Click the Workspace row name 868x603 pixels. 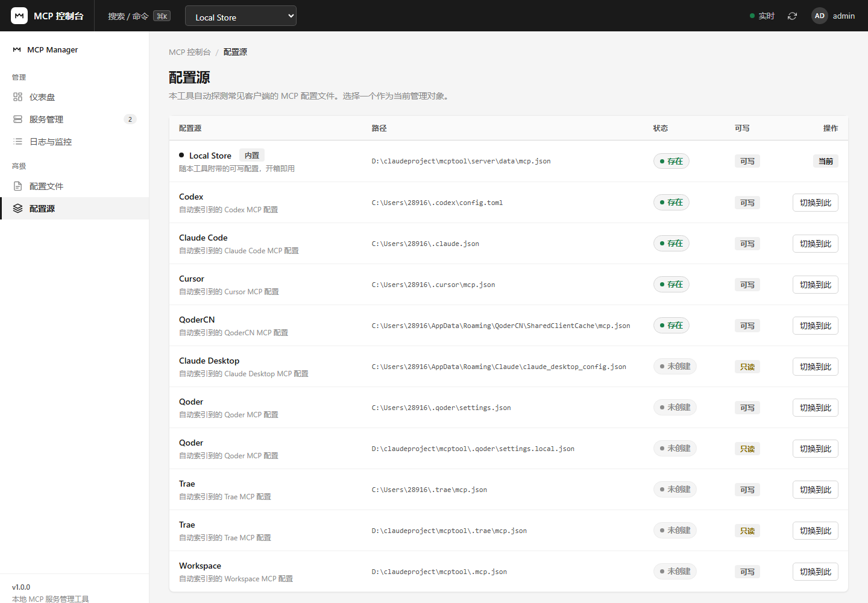(x=200, y=566)
